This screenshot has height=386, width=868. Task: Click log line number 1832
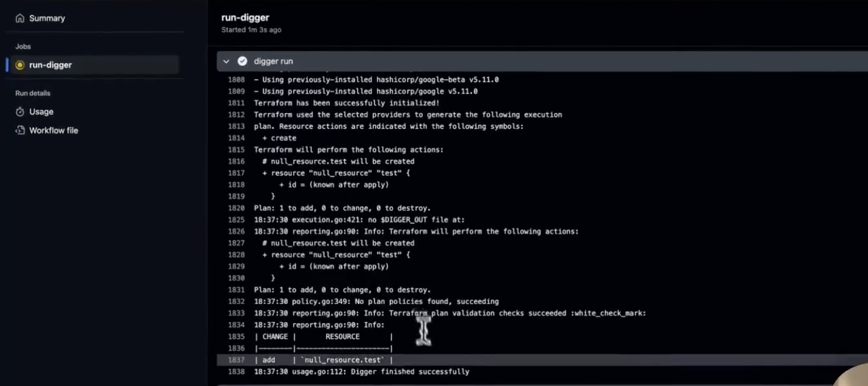click(236, 302)
